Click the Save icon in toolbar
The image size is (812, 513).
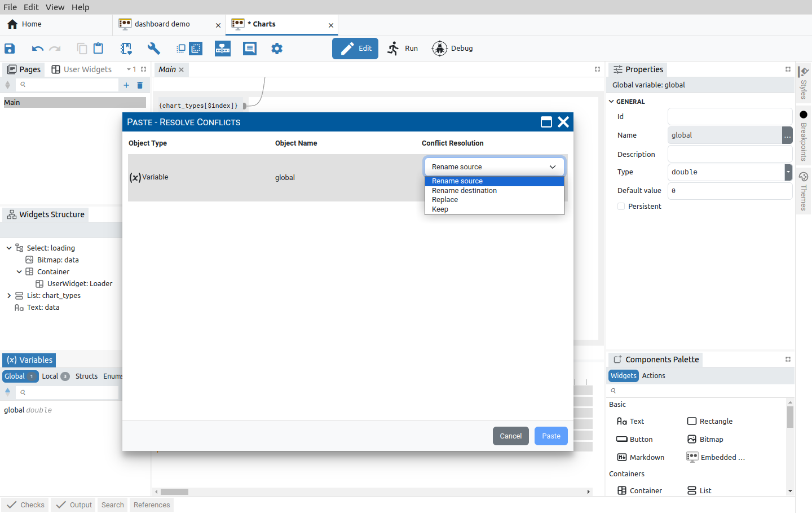tap(10, 49)
